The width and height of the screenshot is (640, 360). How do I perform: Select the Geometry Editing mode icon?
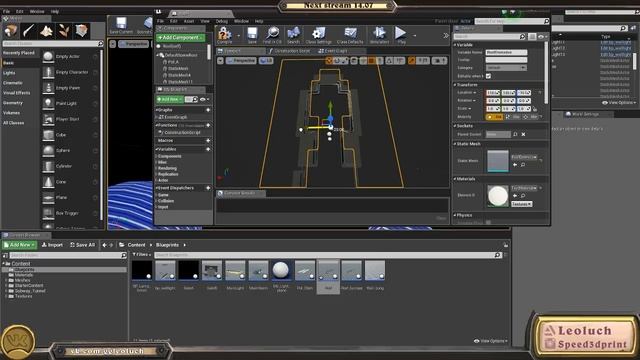click(82, 31)
